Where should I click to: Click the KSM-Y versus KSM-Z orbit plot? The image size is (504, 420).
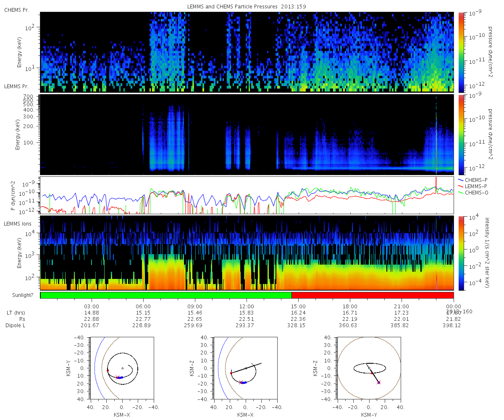click(369, 367)
